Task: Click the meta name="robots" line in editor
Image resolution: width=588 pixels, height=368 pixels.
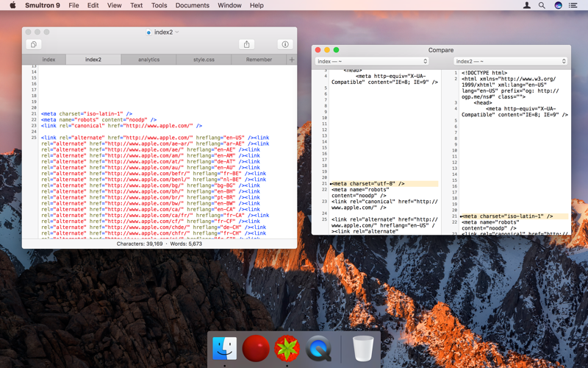Action: tap(99, 120)
